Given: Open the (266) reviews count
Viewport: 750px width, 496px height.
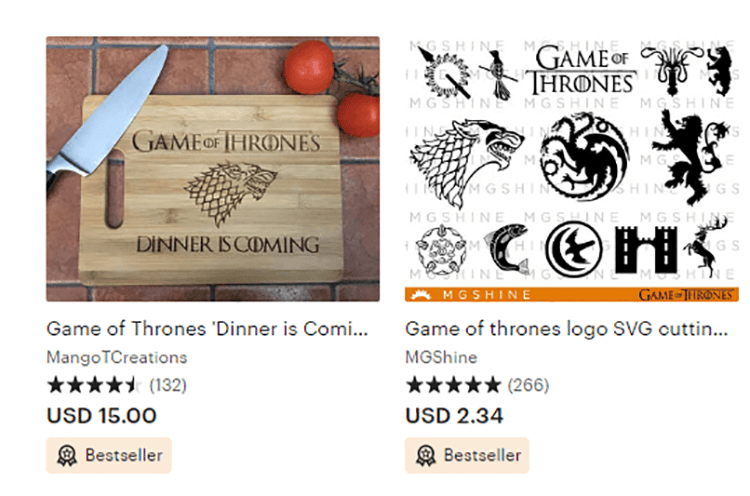Looking at the screenshot, I should click(529, 385).
